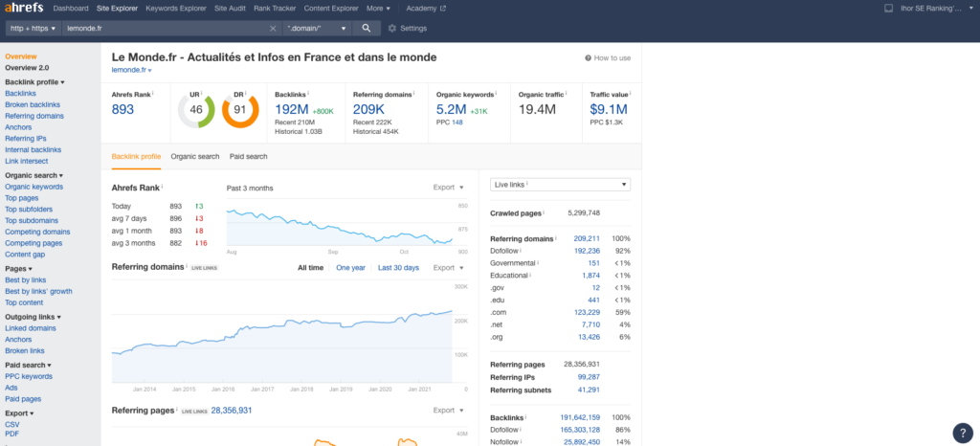Click Dofollow 192,236 referring domains count

[587, 251]
